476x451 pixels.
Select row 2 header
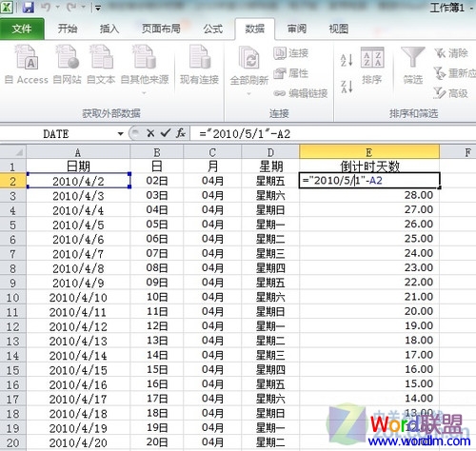[12, 181]
